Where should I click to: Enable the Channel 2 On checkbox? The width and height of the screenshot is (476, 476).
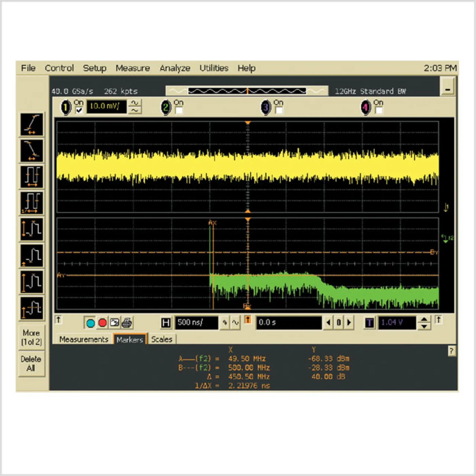[179, 110]
